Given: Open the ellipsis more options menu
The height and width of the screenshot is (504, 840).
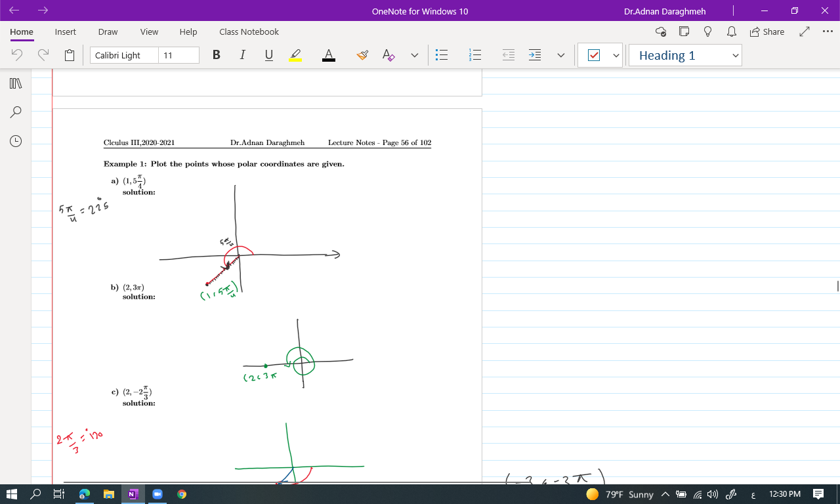Looking at the screenshot, I should pos(826,31).
